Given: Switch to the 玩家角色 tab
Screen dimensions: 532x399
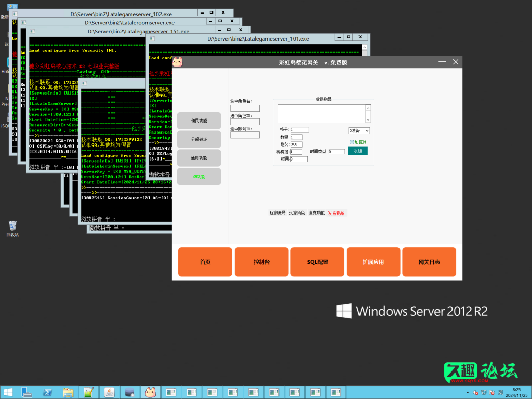Looking at the screenshot, I should pos(297,212).
